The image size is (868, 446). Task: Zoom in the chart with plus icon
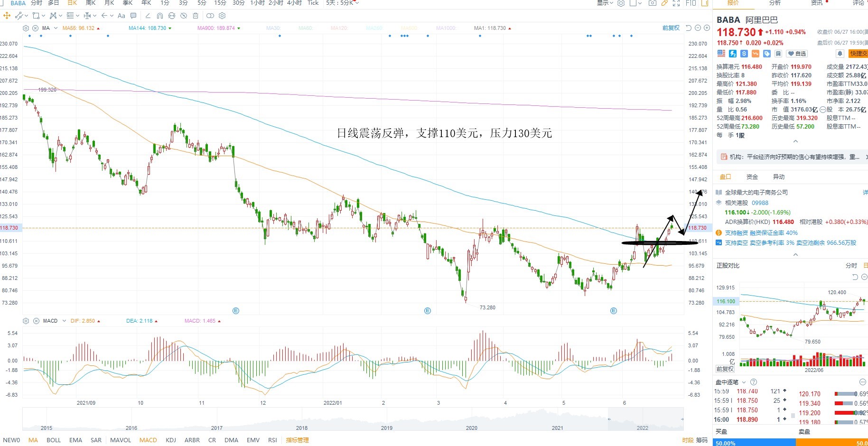click(x=707, y=28)
